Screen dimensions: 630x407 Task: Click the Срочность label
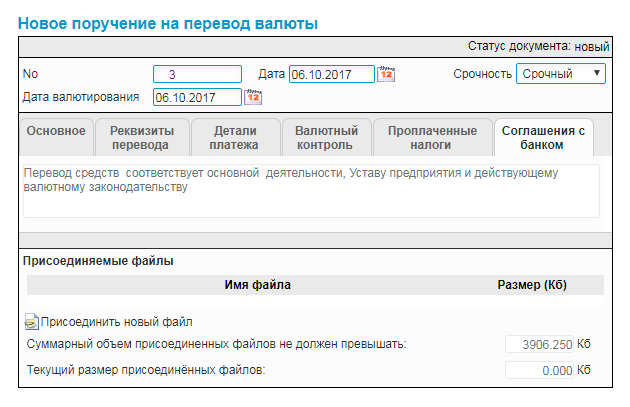click(482, 74)
